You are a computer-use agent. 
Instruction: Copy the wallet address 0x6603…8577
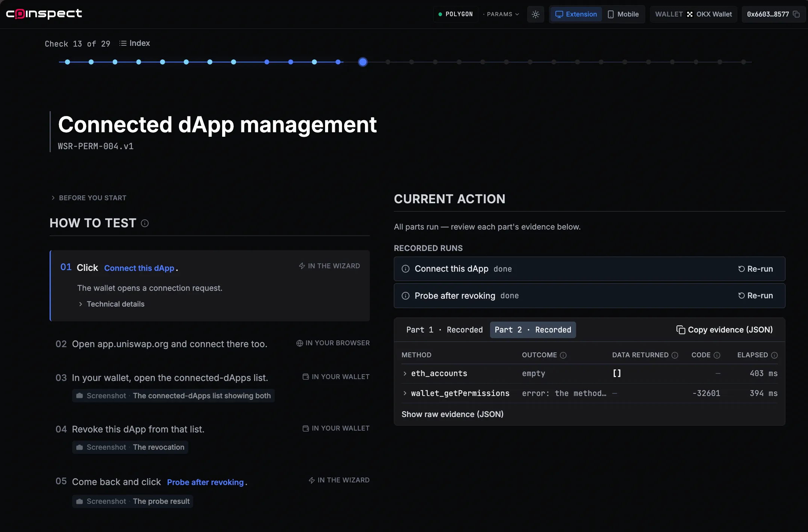796,14
